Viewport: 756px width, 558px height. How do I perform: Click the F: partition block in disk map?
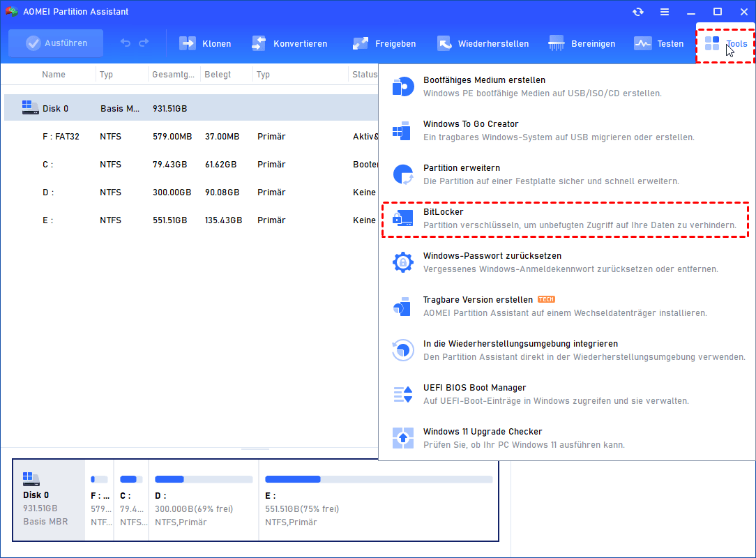[x=99, y=499]
